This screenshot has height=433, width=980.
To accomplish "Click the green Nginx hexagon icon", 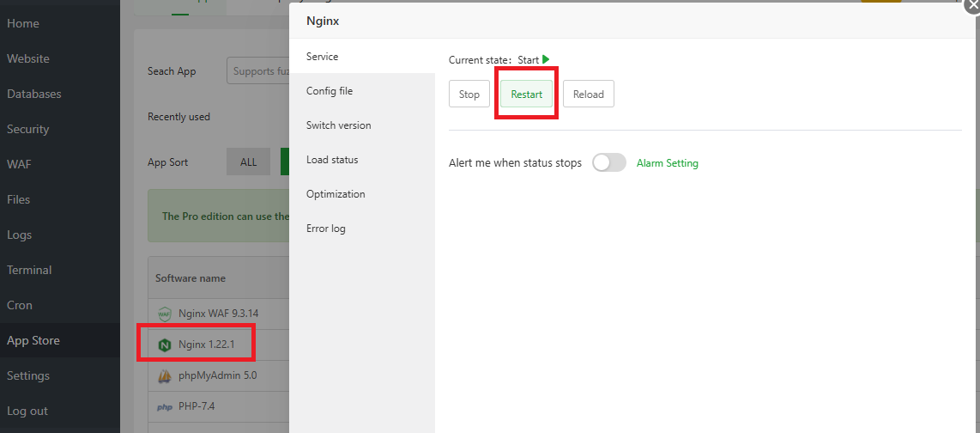I will click(165, 345).
